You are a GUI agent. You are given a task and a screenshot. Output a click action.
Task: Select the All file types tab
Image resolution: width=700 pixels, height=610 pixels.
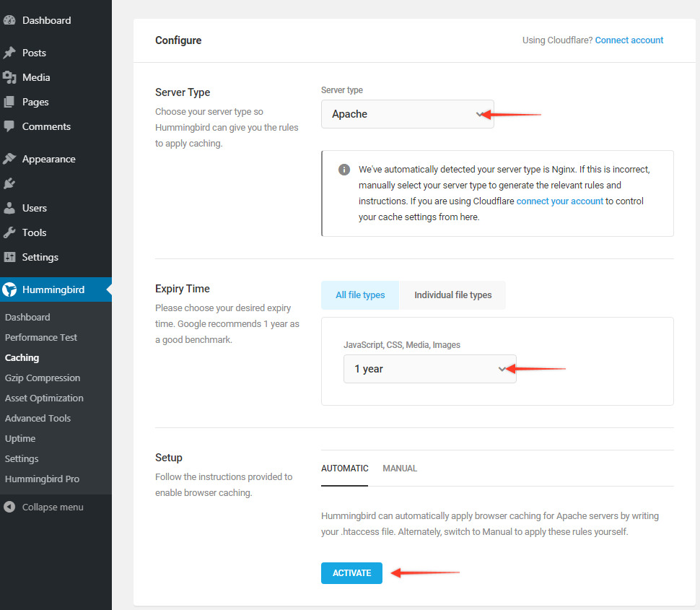(360, 295)
